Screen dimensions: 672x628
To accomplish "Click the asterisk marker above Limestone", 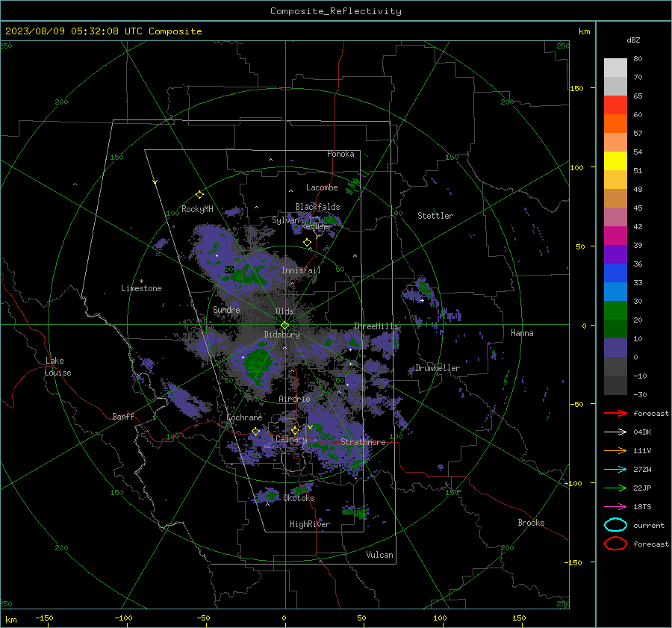I will tap(141, 282).
